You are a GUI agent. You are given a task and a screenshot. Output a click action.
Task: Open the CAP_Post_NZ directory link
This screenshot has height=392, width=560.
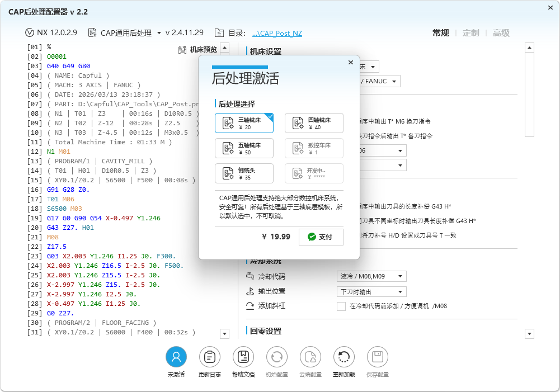click(x=278, y=32)
